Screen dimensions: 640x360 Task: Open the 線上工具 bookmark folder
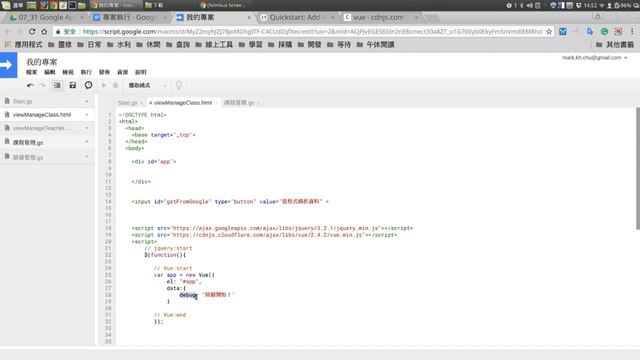(x=214, y=44)
